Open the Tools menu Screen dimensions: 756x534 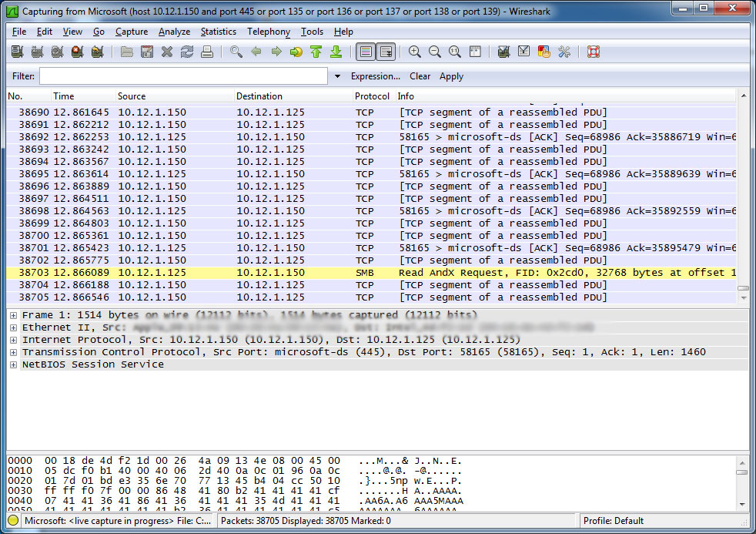[312, 32]
